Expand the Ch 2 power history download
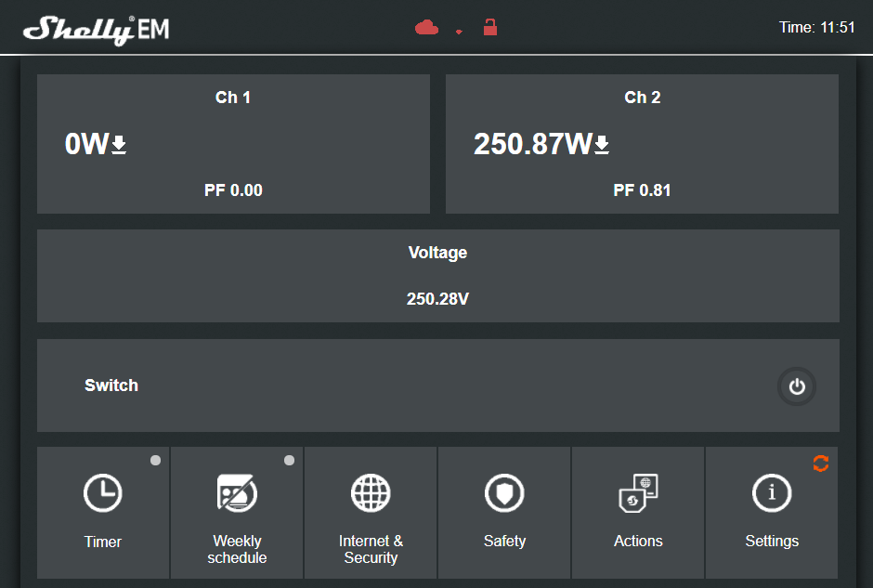 [602, 145]
